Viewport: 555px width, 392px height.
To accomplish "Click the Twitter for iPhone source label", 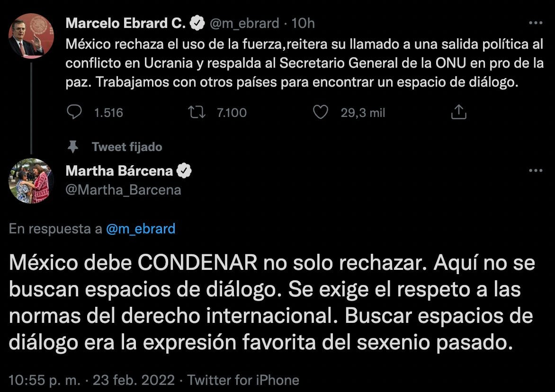I will (243, 379).
